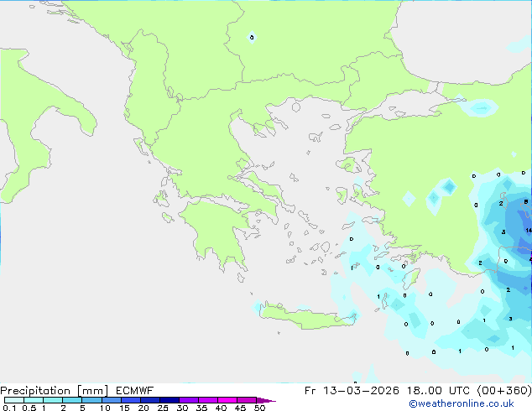532x411 pixels.
Task: Click the '14' precipitation value on map
Action: pos(529,231)
